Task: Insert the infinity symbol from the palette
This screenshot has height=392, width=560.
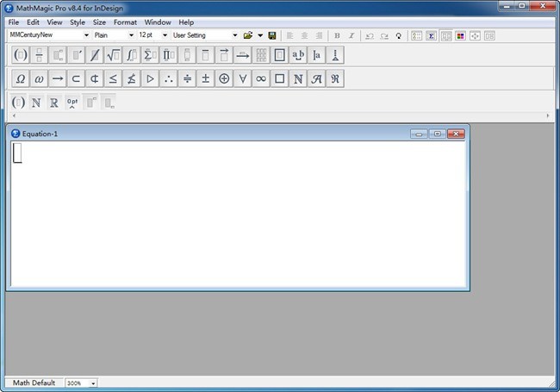Action: (x=261, y=78)
